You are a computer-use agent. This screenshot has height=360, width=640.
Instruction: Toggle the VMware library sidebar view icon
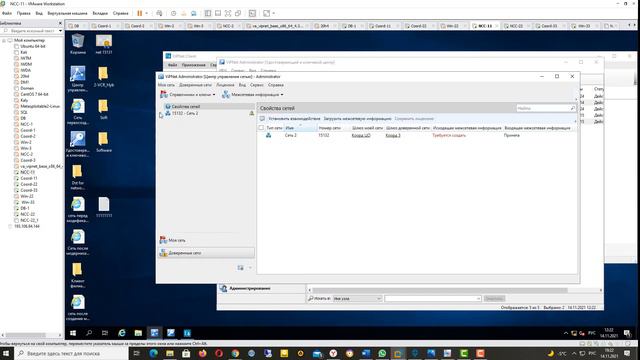(208, 13)
